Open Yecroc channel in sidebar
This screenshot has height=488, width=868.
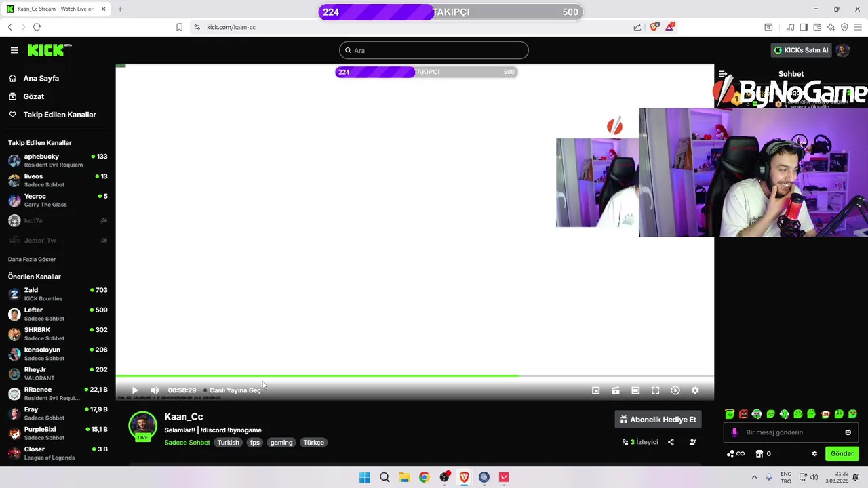58,200
